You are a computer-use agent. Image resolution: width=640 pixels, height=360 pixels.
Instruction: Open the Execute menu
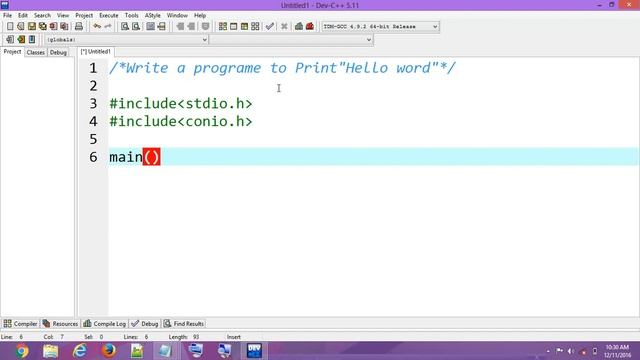pyautogui.click(x=109, y=16)
